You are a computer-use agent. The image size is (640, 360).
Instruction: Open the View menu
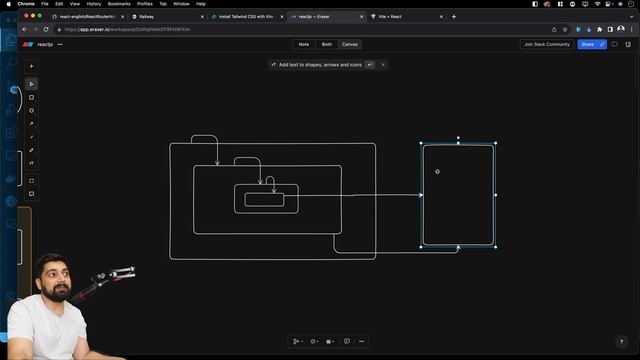[x=75, y=4]
